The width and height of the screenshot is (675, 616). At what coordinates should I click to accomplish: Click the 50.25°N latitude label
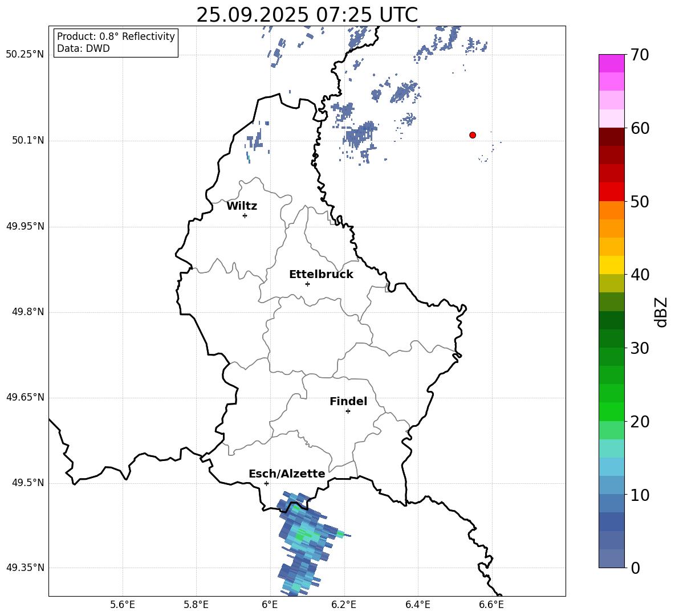[x=25, y=55]
